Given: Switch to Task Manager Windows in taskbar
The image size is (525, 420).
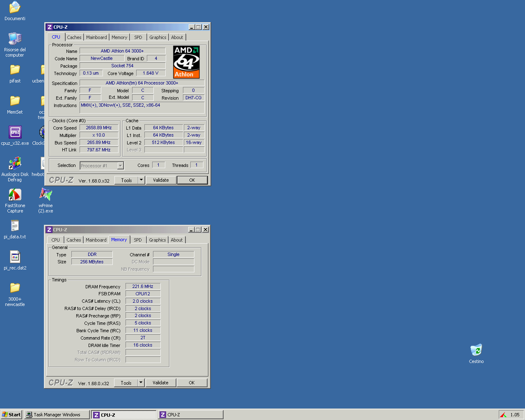Looking at the screenshot, I should [x=57, y=415].
